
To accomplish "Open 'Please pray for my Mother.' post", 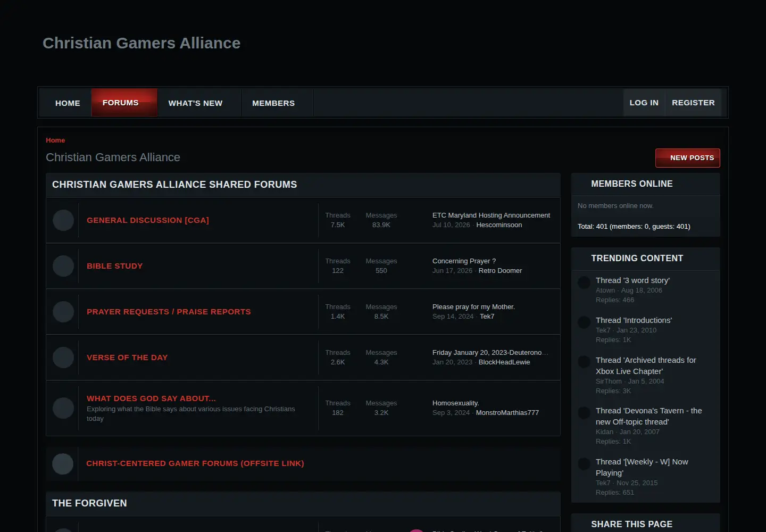I will 473,307.
